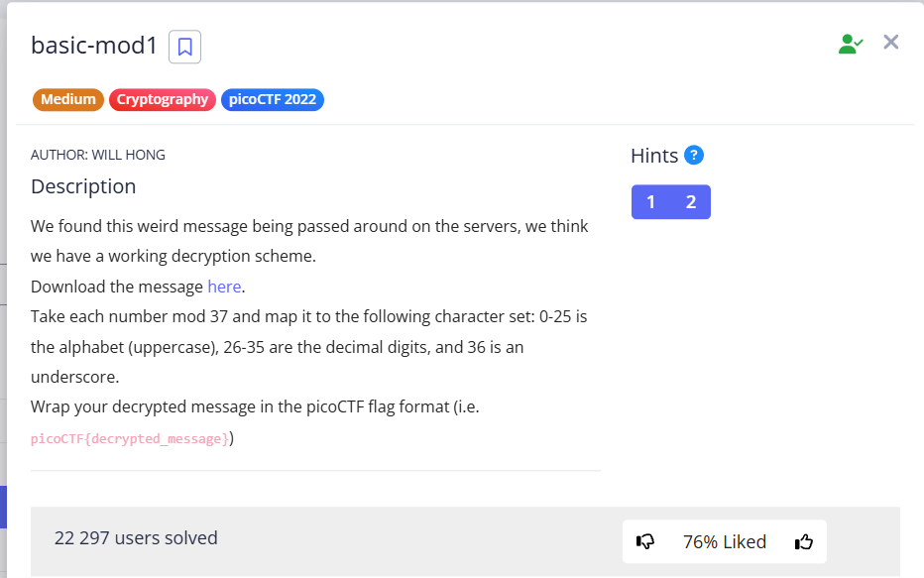Click the basic-mod1 challenge title
The image size is (924, 578).
(94, 46)
